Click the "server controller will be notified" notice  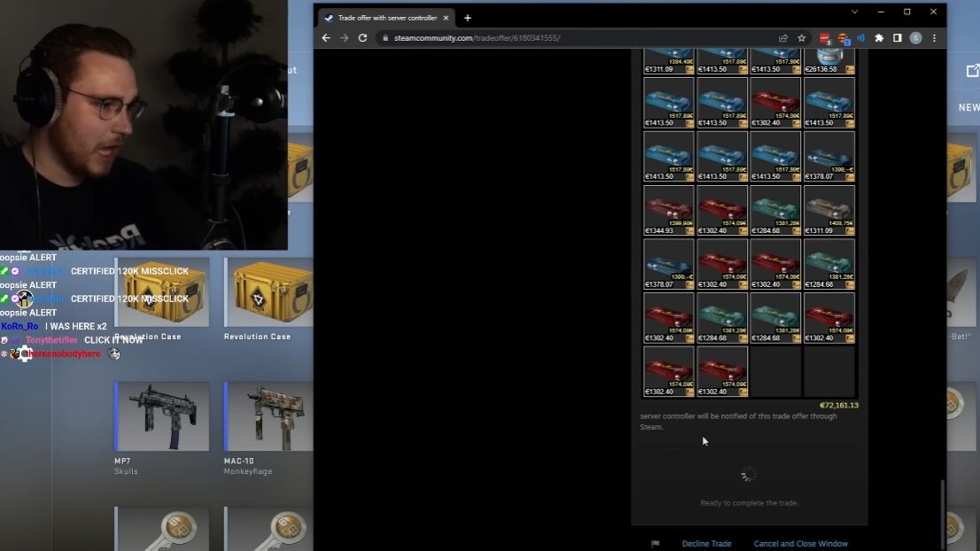[738, 422]
